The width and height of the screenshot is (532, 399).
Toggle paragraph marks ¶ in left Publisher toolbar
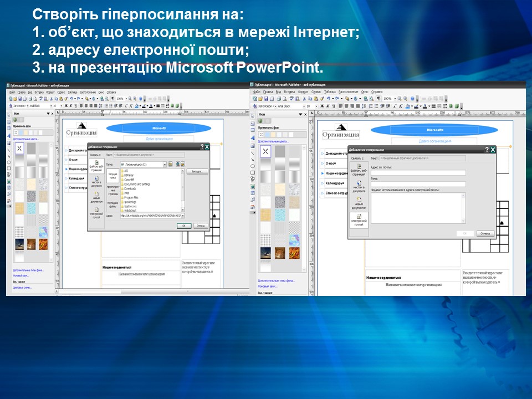112,99
